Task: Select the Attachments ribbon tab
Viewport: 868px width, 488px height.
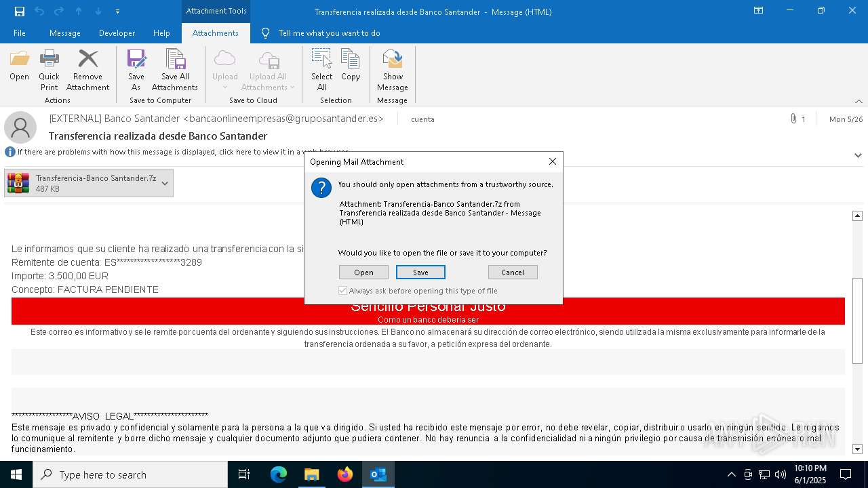Action: point(216,33)
